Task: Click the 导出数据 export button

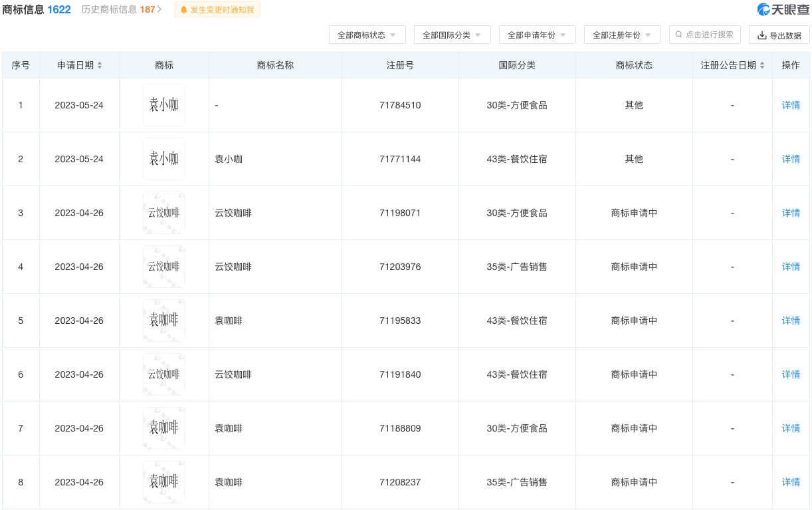Action: pyautogui.click(x=779, y=35)
